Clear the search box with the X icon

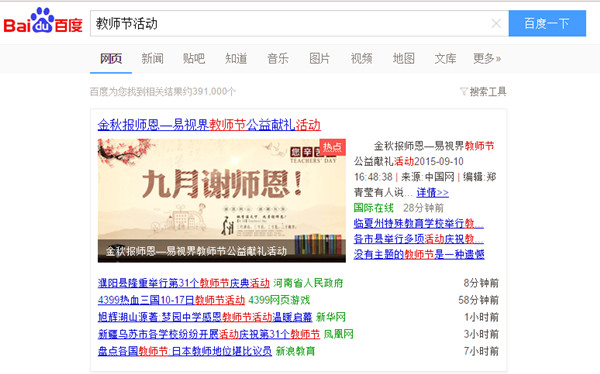[x=496, y=24]
